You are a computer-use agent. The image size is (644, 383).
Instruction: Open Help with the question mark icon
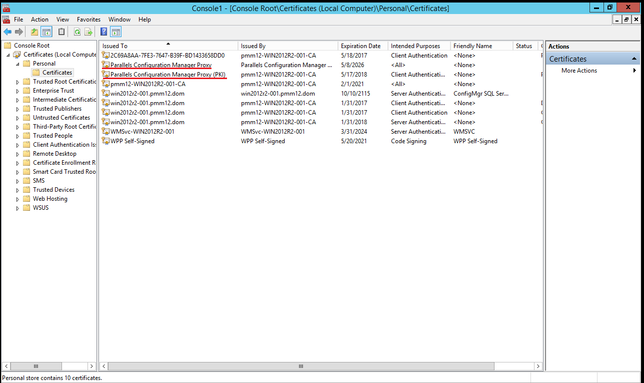pyautogui.click(x=104, y=32)
